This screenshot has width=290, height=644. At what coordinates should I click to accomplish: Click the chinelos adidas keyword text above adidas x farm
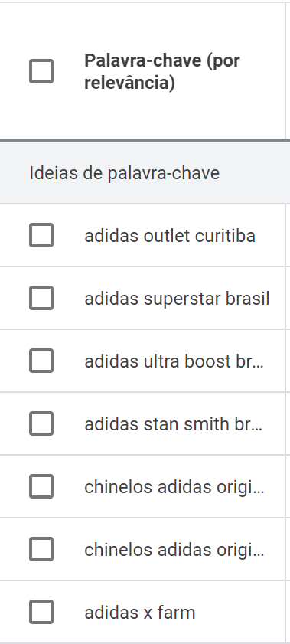tap(174, 550)
